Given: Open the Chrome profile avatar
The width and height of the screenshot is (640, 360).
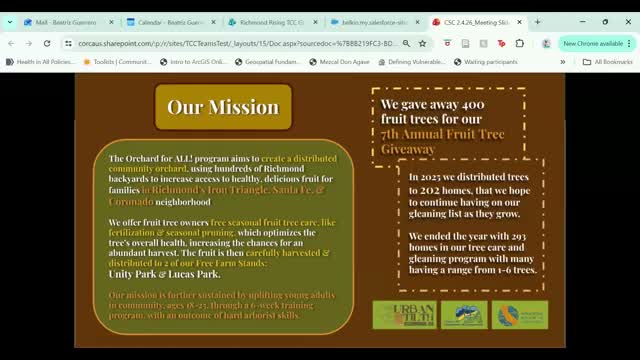Looking at the screenshot, I should 546,43.
